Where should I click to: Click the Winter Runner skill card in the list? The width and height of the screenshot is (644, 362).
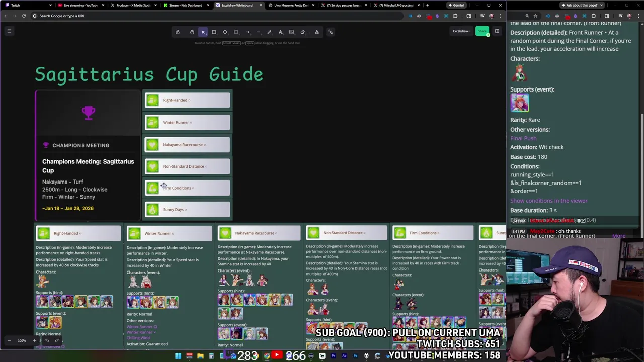pos(188,122)
